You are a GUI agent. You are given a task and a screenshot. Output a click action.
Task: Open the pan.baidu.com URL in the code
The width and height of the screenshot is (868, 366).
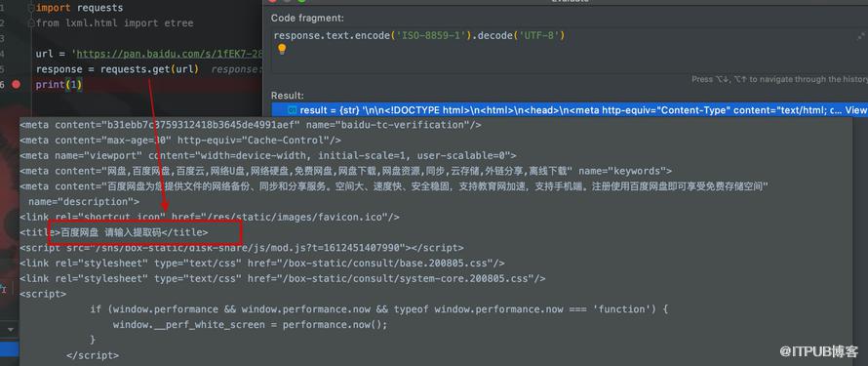click(169, 55)
